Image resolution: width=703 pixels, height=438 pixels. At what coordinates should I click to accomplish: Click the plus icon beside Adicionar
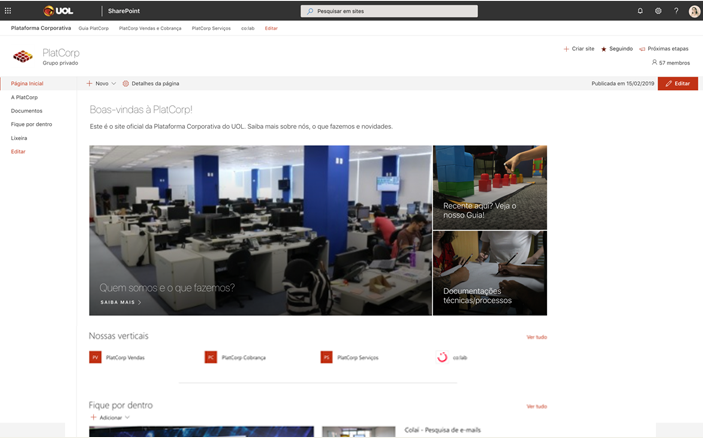[x=93, y=417]
